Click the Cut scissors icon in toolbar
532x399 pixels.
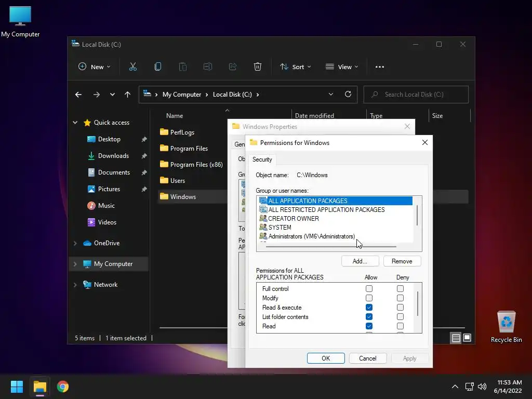coord(132,67)
